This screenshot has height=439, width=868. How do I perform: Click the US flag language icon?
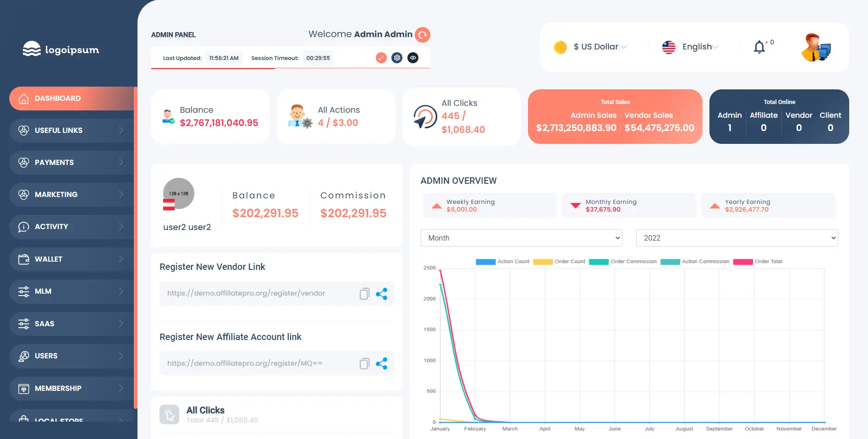669,47
